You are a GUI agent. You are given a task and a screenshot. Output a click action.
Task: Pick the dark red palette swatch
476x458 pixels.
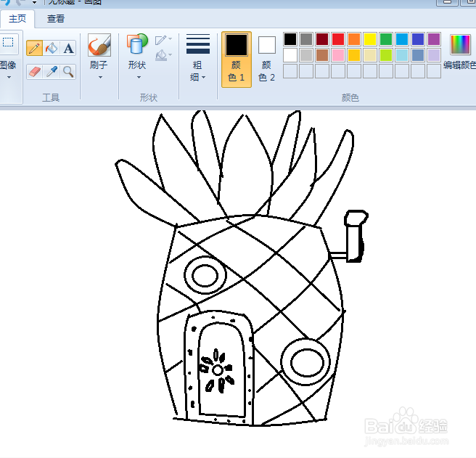(322, 39)
